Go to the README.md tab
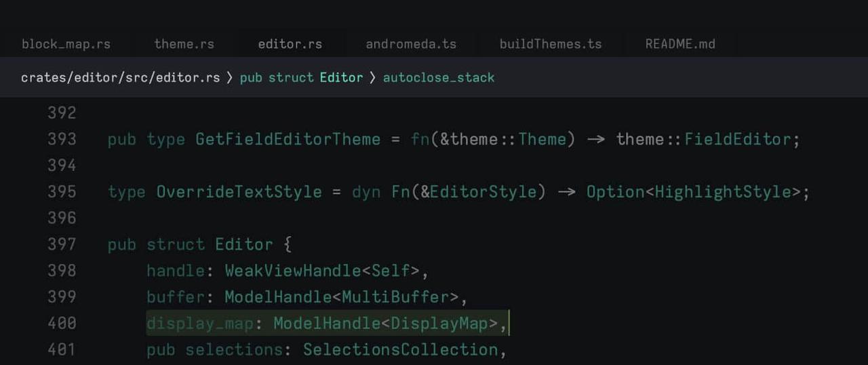The width and height of the screenshot is (868, 365). (x=679, y=44)
